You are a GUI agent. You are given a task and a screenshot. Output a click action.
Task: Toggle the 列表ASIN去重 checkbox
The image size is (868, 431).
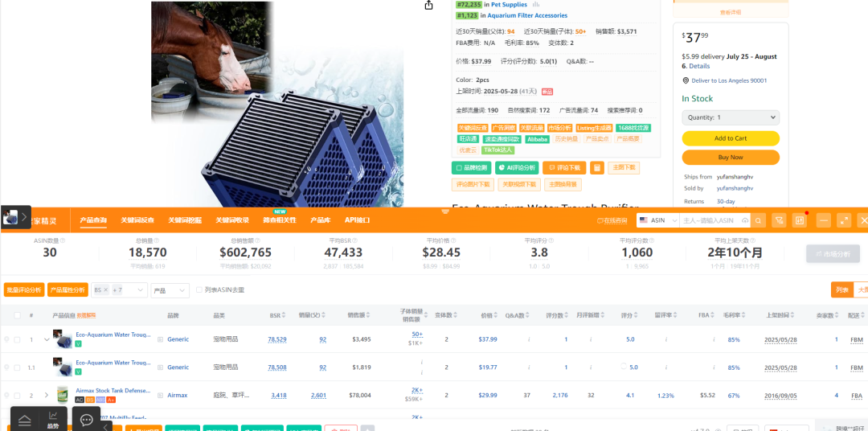point(199,289)
